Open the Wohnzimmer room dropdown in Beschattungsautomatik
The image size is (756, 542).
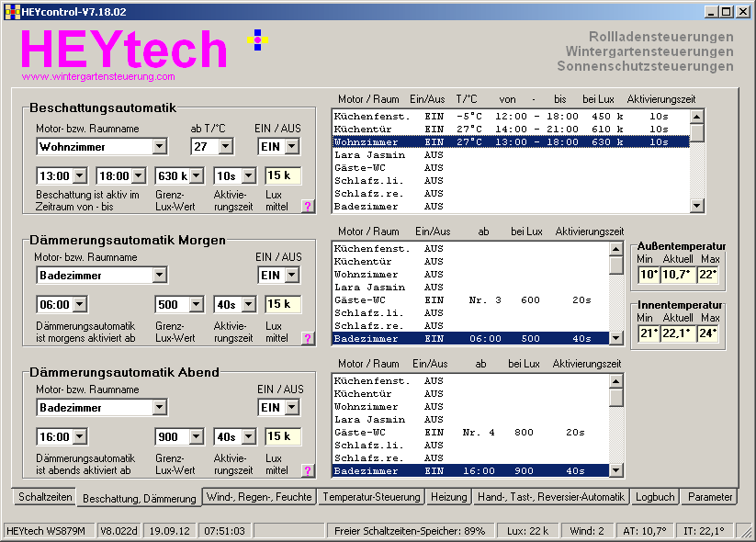point(160,147)
